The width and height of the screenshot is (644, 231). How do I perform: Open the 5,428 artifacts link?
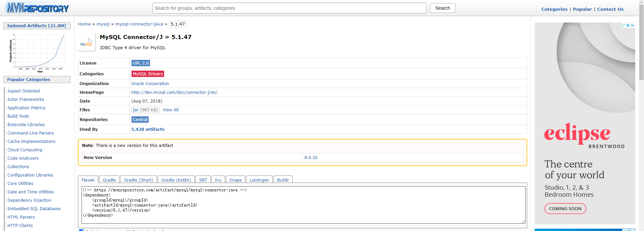point(148,129)
